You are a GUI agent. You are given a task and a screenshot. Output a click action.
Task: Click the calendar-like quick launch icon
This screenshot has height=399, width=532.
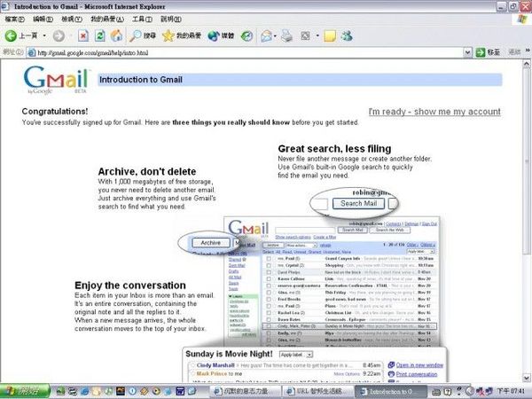tap(180, 391)
